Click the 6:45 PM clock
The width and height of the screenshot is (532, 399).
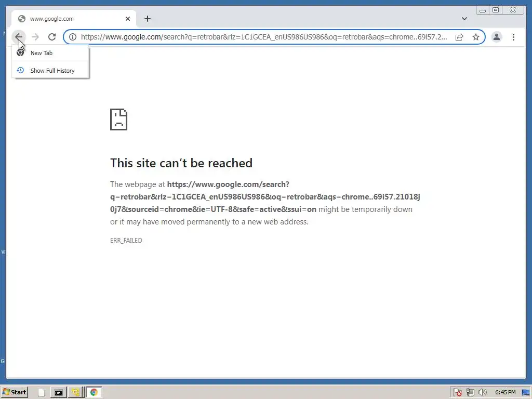point(505,392)
